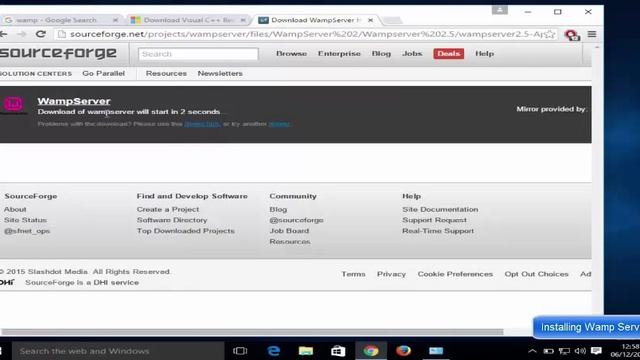Click the another mirror link
This screenshot has height=360, width=640.
280,124
